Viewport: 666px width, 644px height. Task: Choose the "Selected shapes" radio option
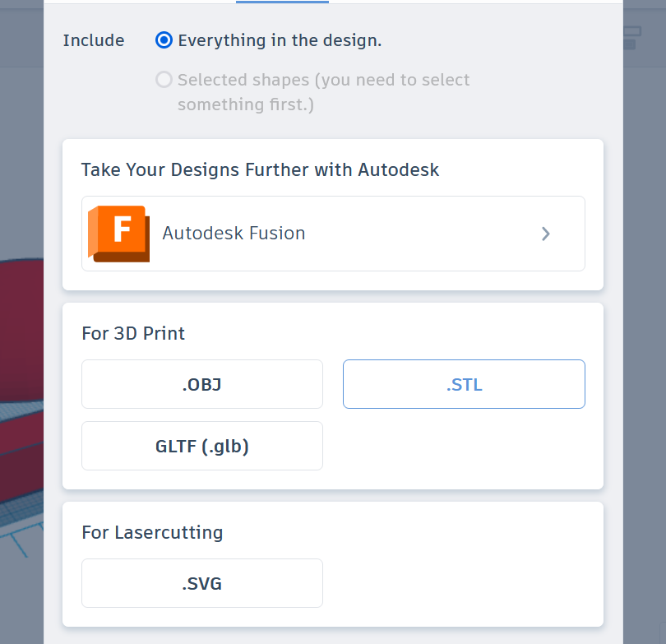(164, 80)
